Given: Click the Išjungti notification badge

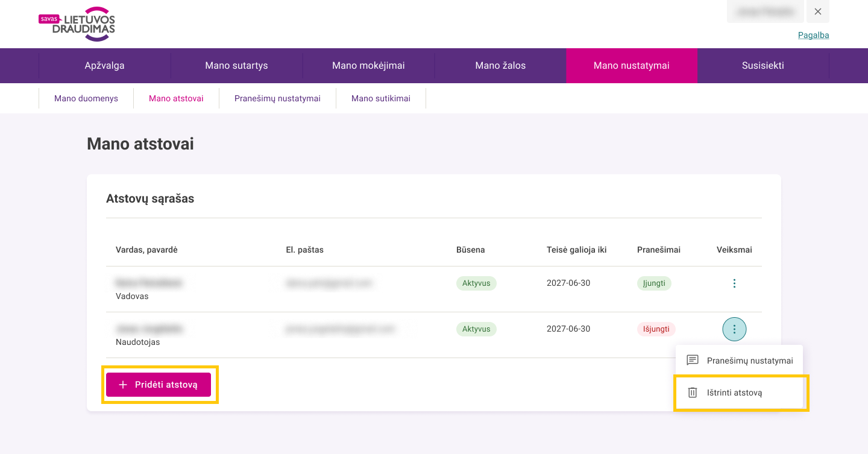Looking at the screenshot, I should 656,329.
